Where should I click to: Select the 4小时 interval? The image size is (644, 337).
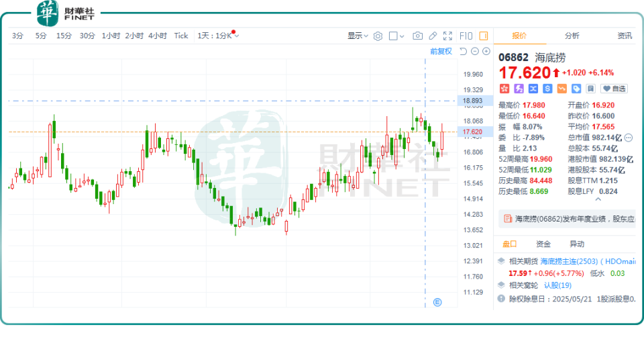pos(158,36)
